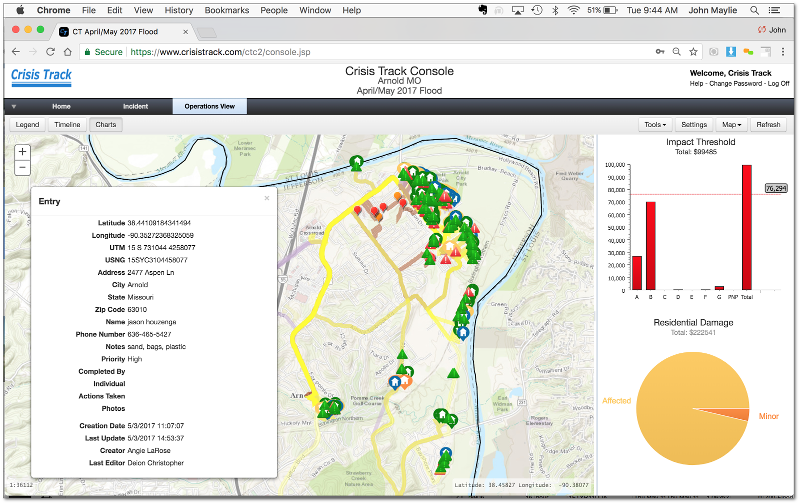
Task: Click the Crisis Track logo
Action: [x=41, y=76]
